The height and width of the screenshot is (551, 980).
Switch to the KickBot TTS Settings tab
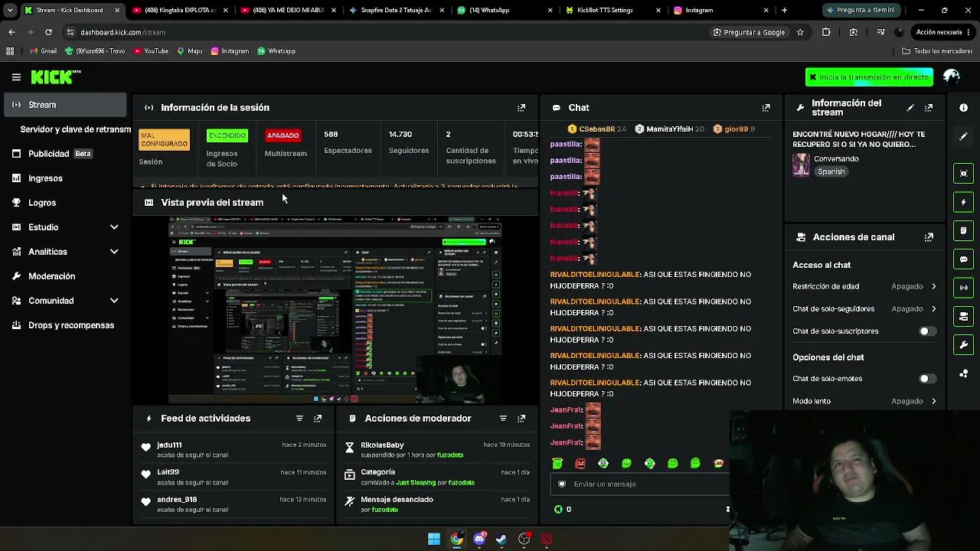(x=612, y=10)
